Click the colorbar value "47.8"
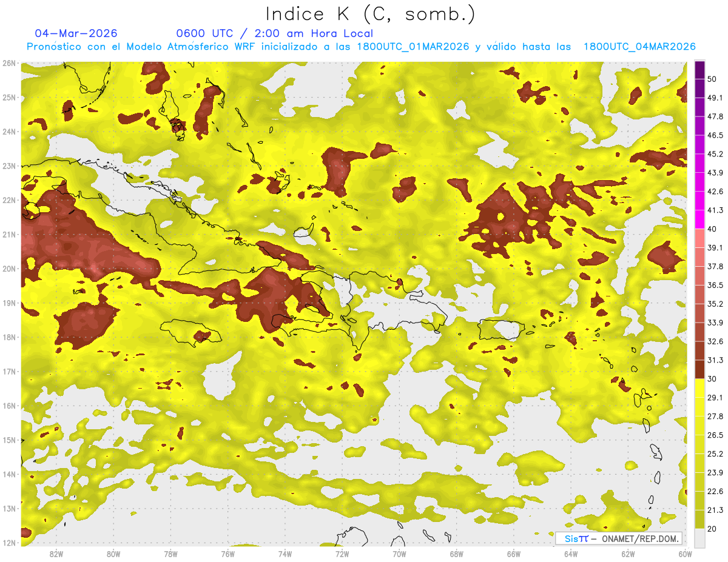This screenshot has height=562, width=728. point(715,116)
